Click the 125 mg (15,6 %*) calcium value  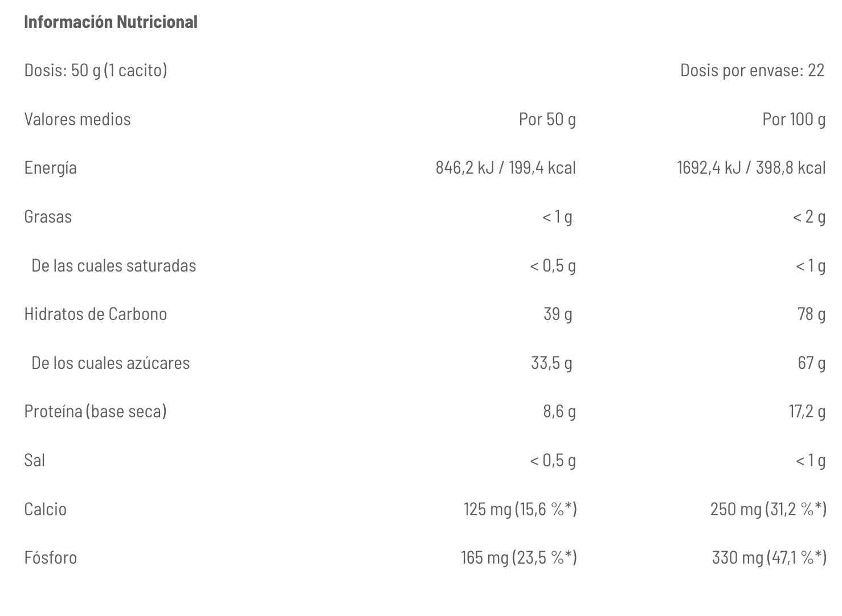pos(520,509)
